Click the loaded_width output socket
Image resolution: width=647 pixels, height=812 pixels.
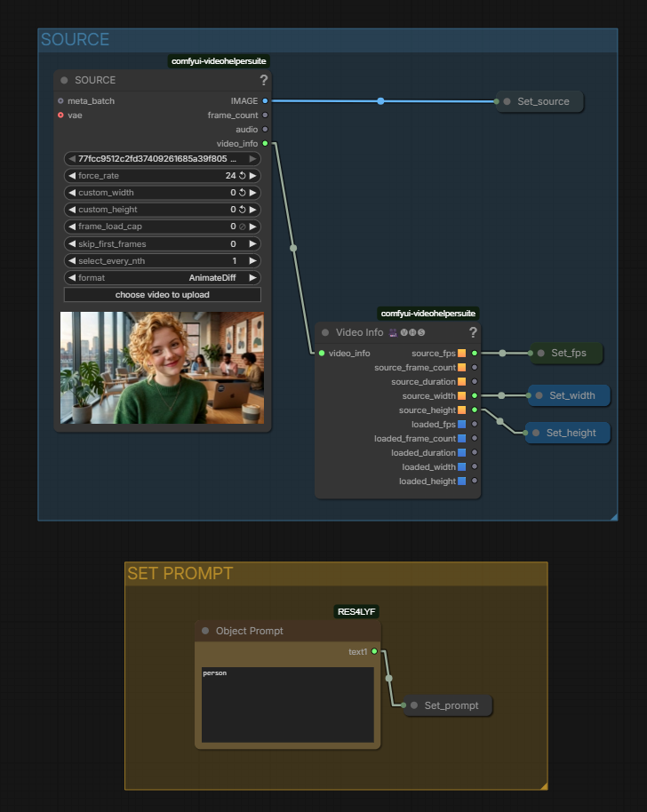475,466
